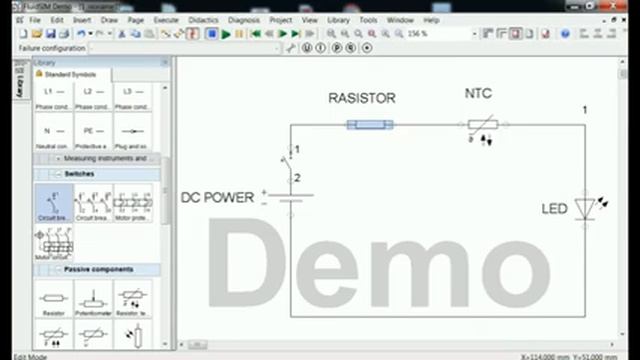
Task: Click the RASISTOR text label
Action: tap(362, 98)
